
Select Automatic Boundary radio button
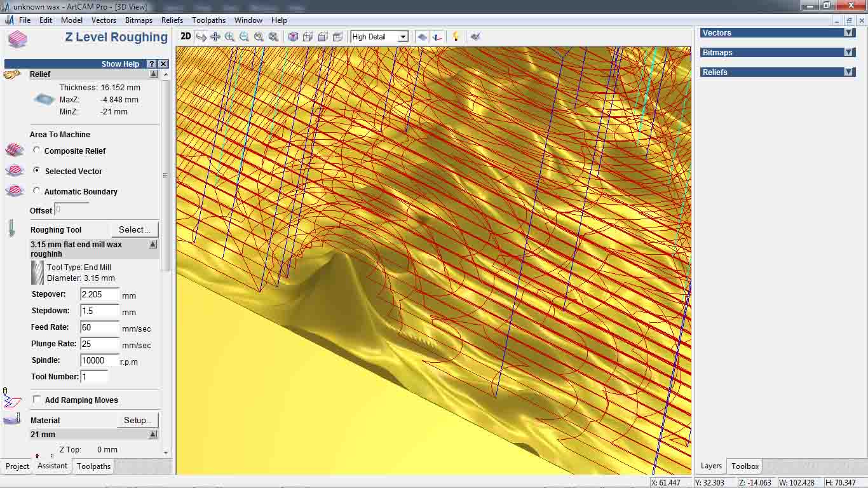[37, 191]
